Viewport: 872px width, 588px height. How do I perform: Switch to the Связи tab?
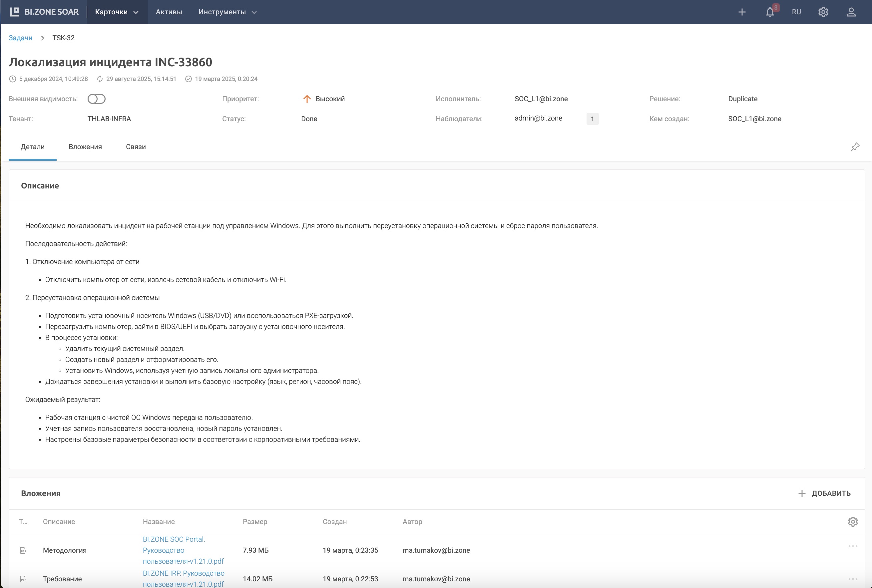(136, 147)
